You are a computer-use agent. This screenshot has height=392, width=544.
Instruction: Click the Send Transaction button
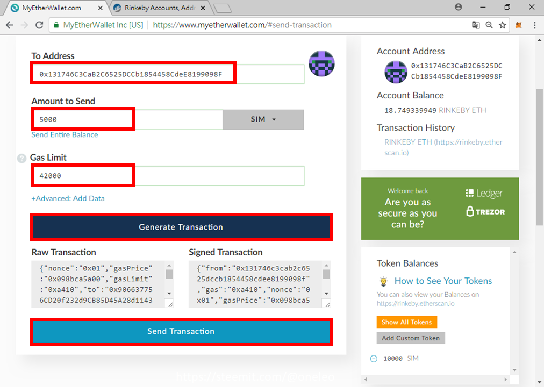pyautogui.click(x=181, y=331)
